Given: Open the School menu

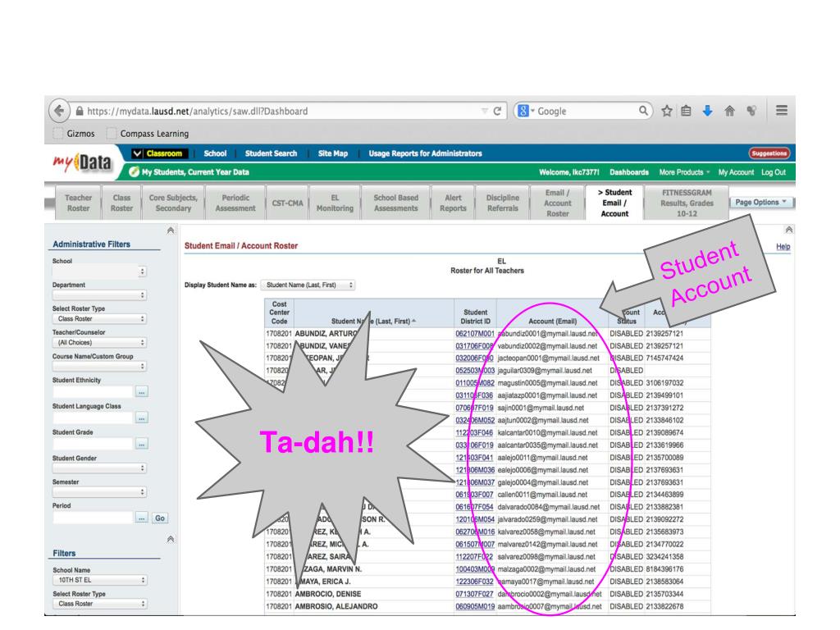Looking at the screenshot, I should (215, 153).
